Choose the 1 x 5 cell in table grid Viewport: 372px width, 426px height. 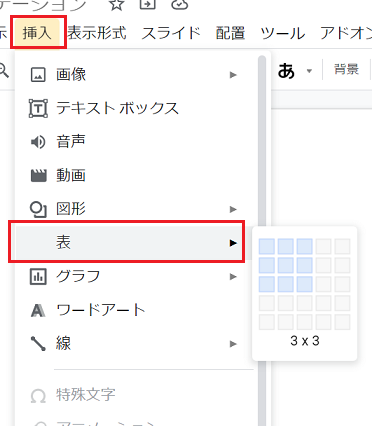(267, 322)
